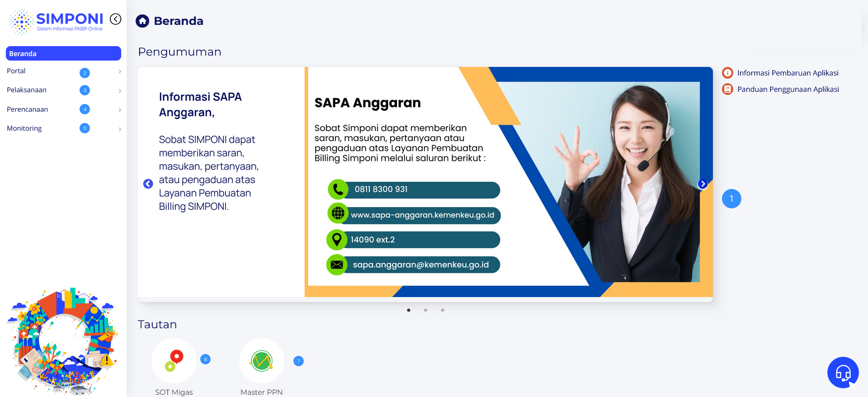This screenshot has height=397, width=868.
Task: Expand the Perencanaan chevron
Action: pyautogui.click(x=120, y=110)
